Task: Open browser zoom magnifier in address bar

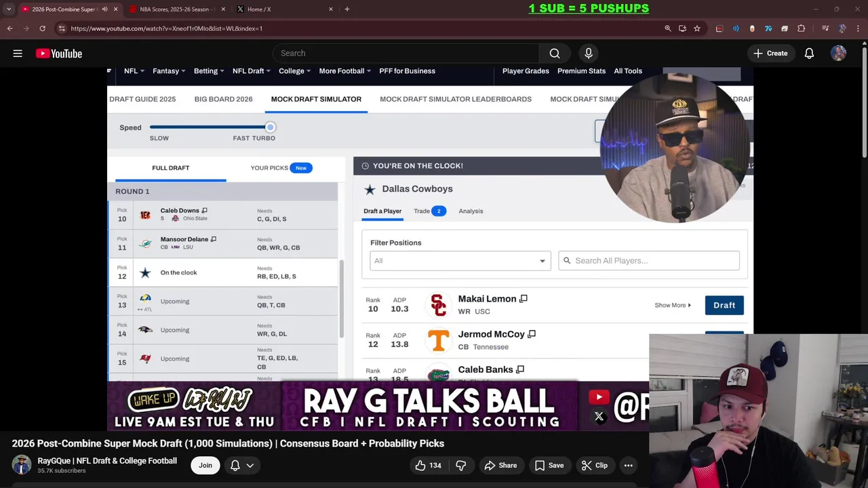Action: [668, 28]
